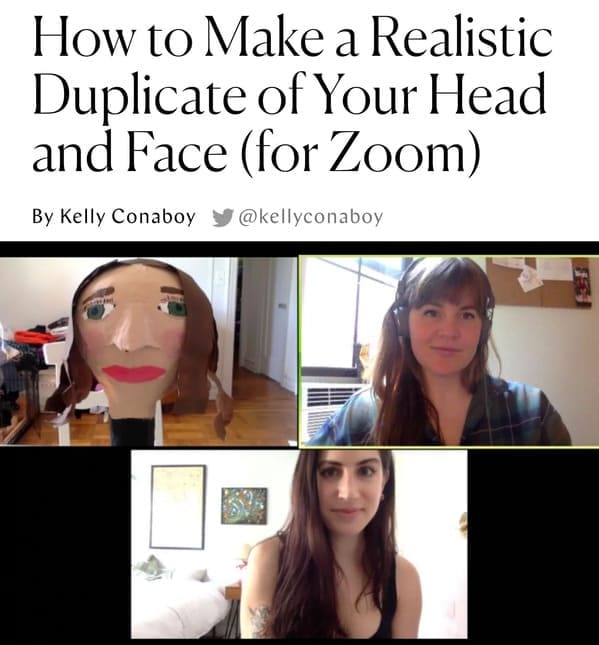
Task: Click the large framed picture beside the painting
Action: [177, 507]
